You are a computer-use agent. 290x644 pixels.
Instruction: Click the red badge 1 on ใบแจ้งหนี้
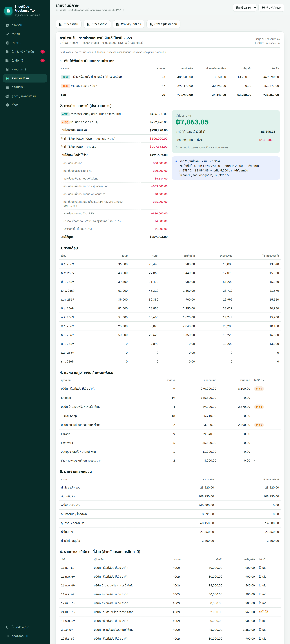pos(43,52)
